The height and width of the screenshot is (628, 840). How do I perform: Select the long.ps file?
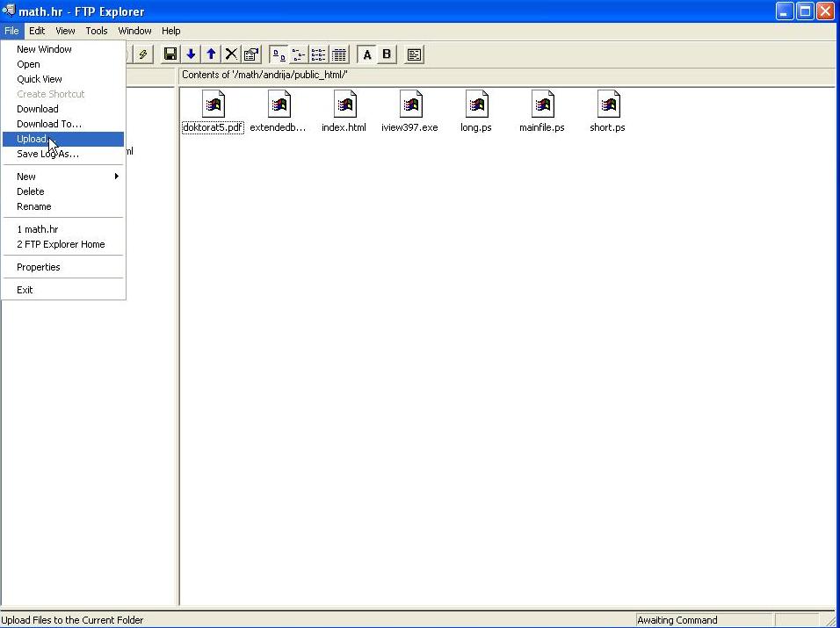[475, 112]
